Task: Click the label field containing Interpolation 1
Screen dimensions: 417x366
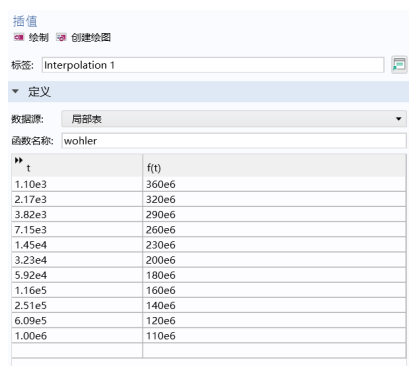Action: (213, 65)
